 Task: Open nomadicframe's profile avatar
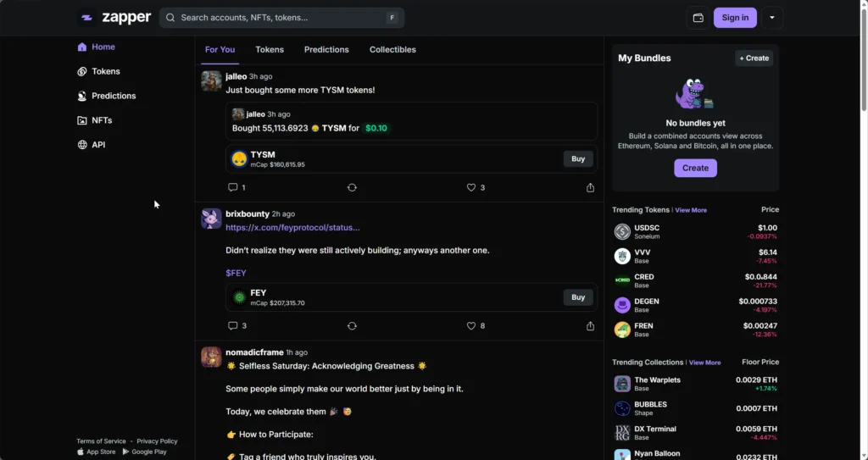click(x=211, y=357)
